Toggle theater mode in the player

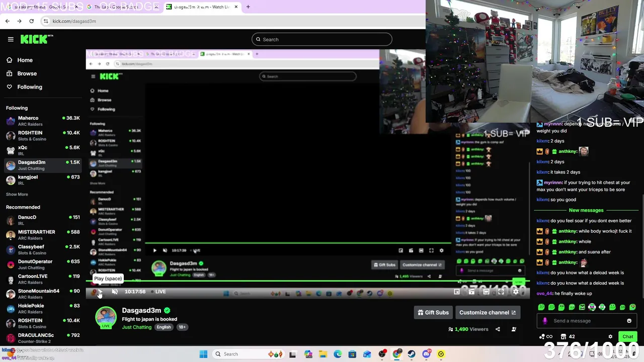486,292
